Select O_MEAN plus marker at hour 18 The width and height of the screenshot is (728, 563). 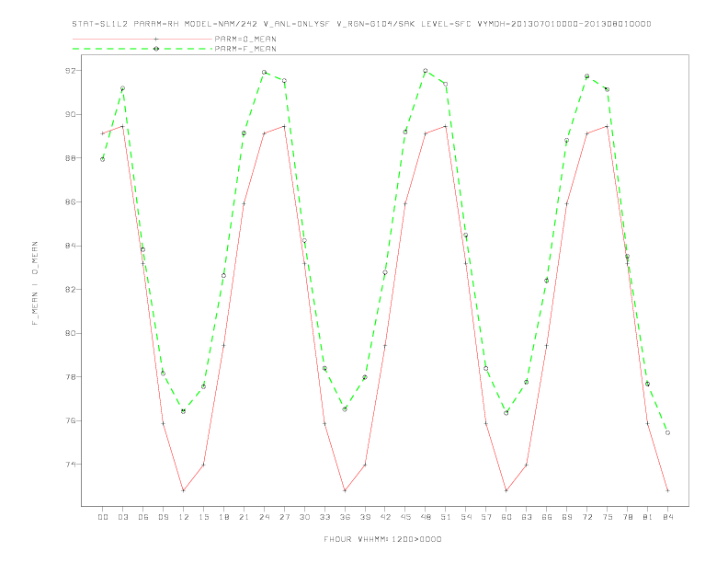[x=223, y=345]
